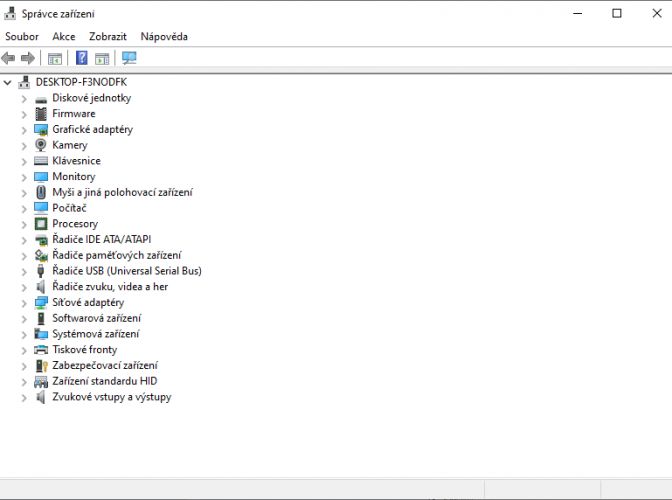Click the Řadiče IDE ATA/ATAPI controller icon

(x=41, y=240)
